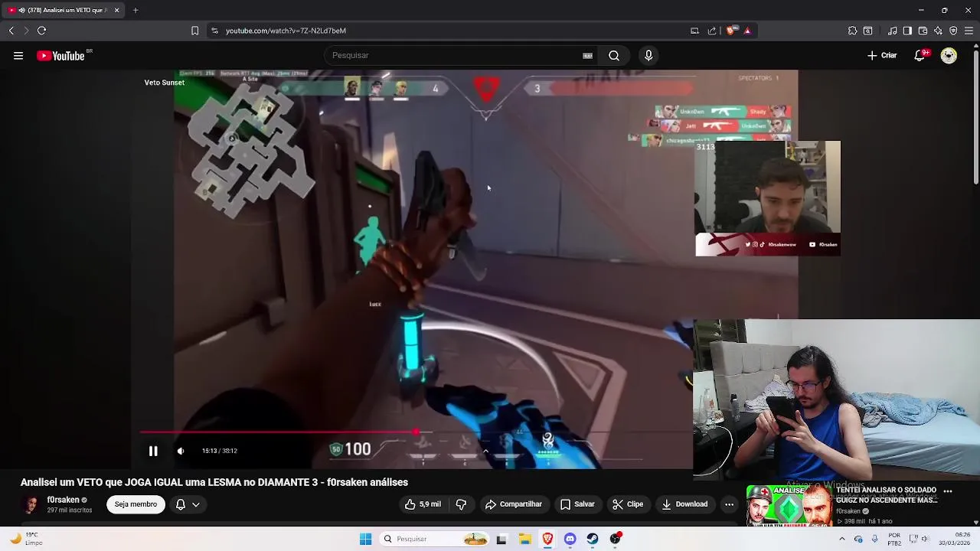Click the Criar create button
The image size is (980, 551).
click(x=882, y=56)
